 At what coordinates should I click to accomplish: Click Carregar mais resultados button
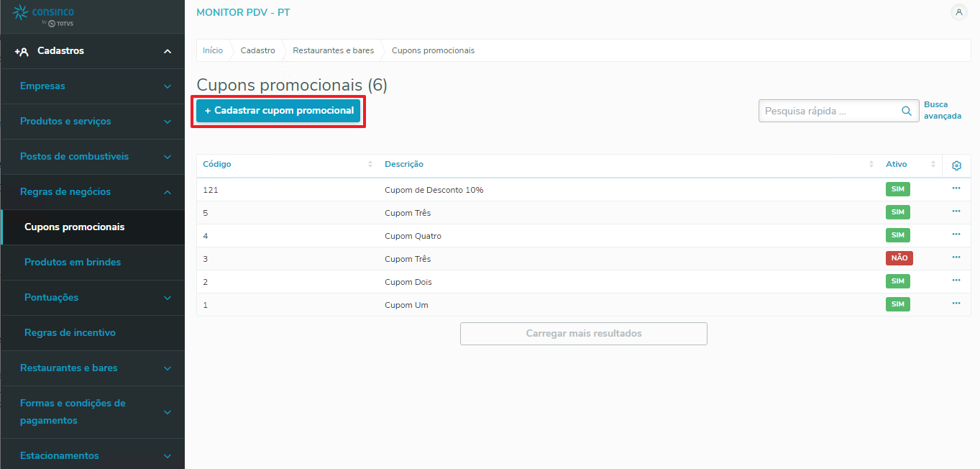click(584, 334)
